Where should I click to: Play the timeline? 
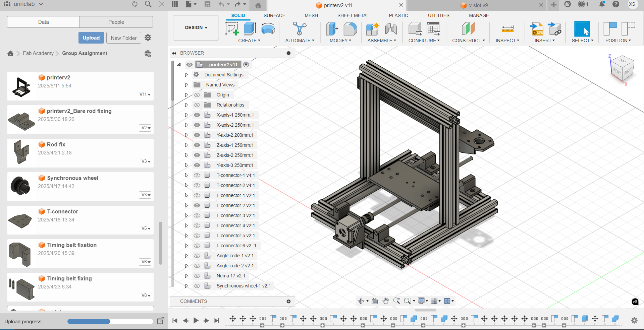(x=196, y=321)
